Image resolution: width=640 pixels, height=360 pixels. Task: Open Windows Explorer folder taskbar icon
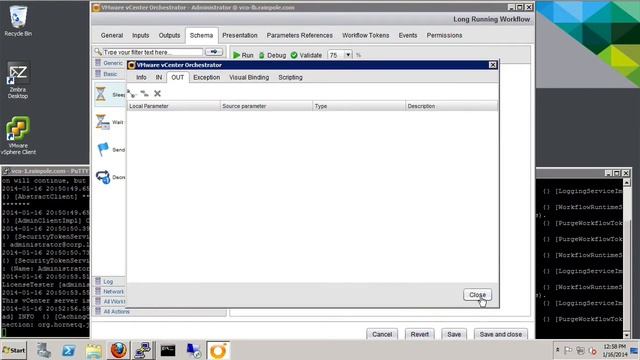click(x=93, y=350)
